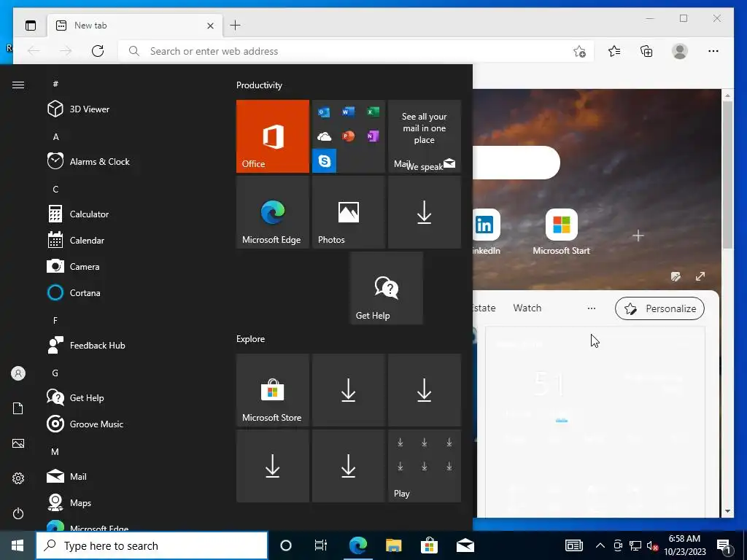Select the New tab tab in Edge
747x560 pixels.
[135, 26]
